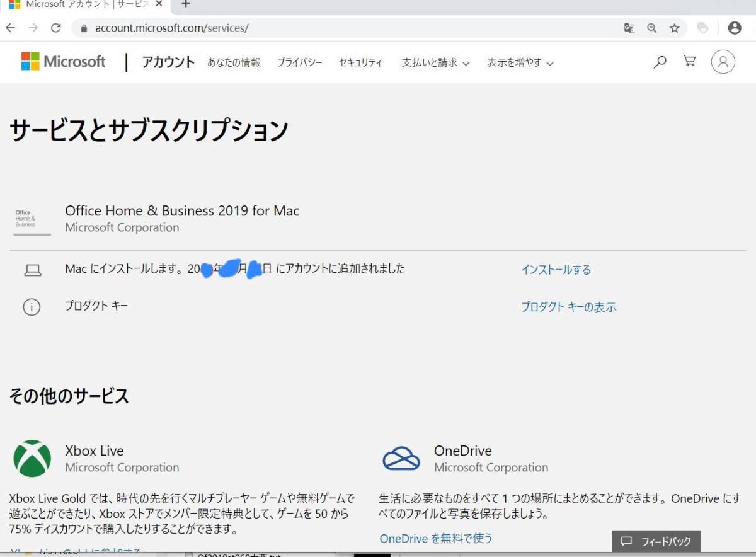Open the shopping cart icon
This screenshot has width=756, height=557.
pyautogui.click(x=690, y=61)
